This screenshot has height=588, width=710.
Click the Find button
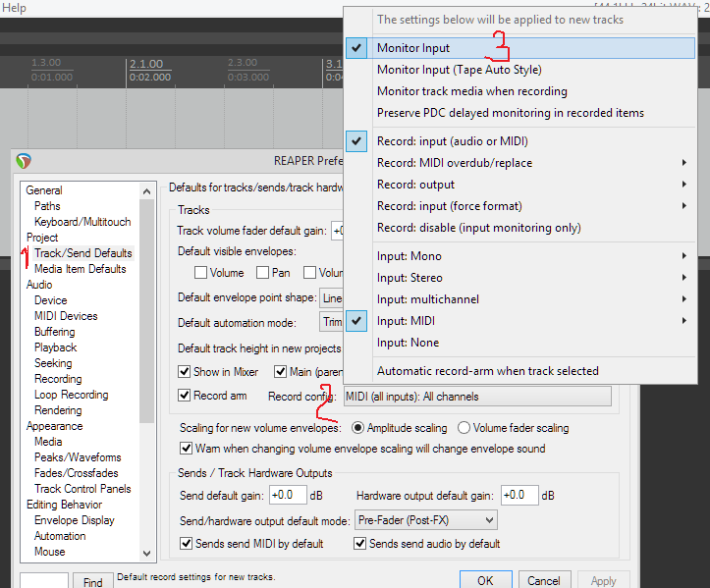click(93, 582)
